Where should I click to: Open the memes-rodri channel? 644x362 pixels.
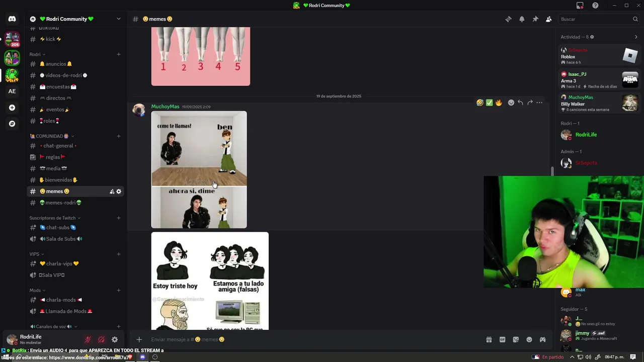coord(75,203)
